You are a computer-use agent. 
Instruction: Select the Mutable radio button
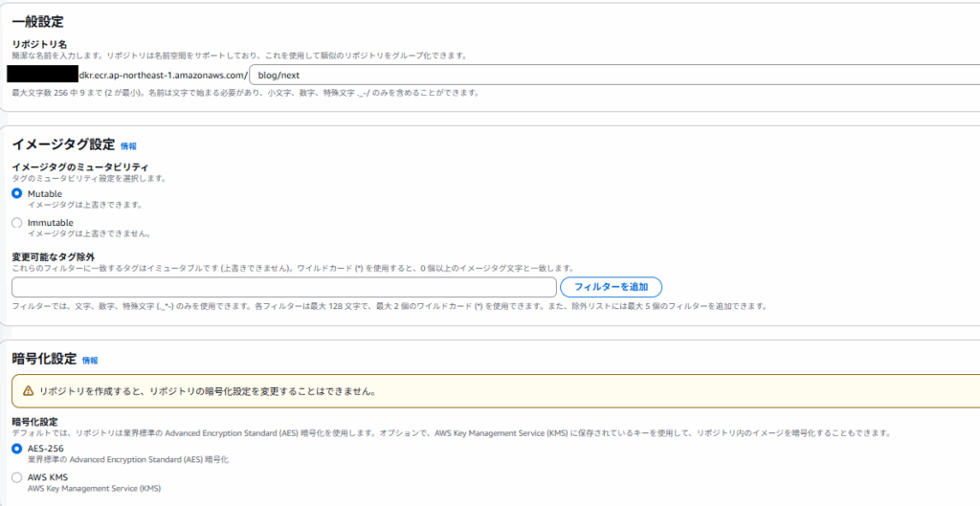click(16, 193)
